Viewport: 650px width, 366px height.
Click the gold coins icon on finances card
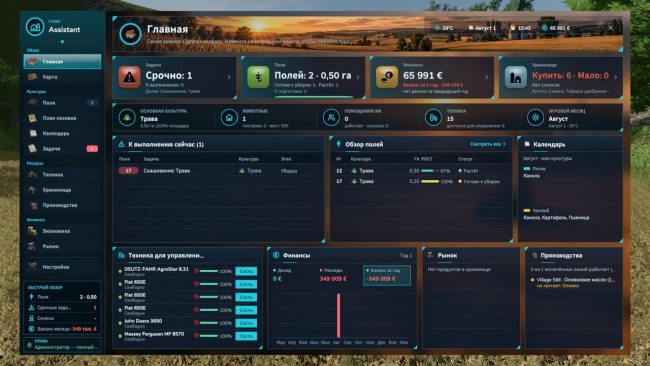click(387, 77)
